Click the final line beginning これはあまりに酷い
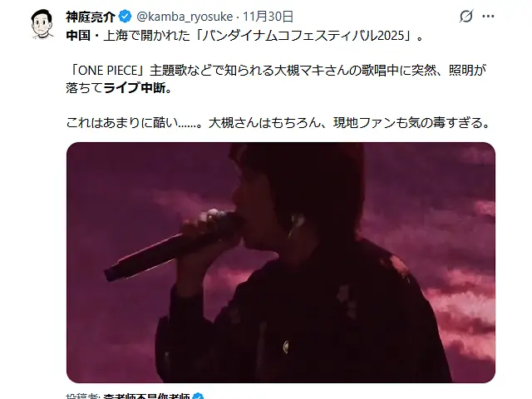The width and height of the screenshot is (532, 399). pyautogui.click(x=278, y=122)
